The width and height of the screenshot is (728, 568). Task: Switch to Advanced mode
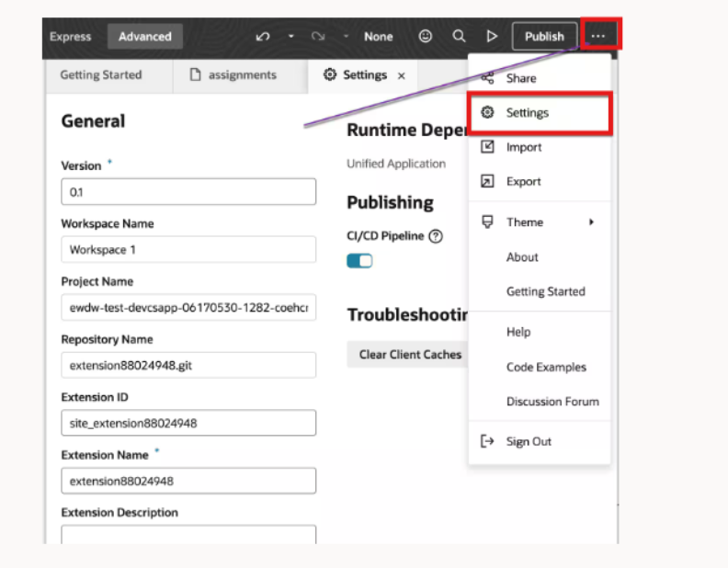pyautogui.click(x=145, y=36)
